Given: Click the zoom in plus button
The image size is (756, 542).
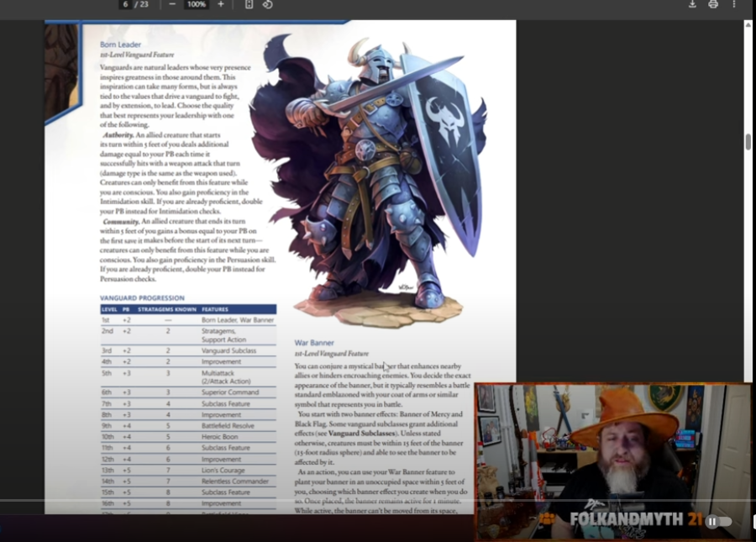Looking at the screenshot, I should tap(221, 4).
